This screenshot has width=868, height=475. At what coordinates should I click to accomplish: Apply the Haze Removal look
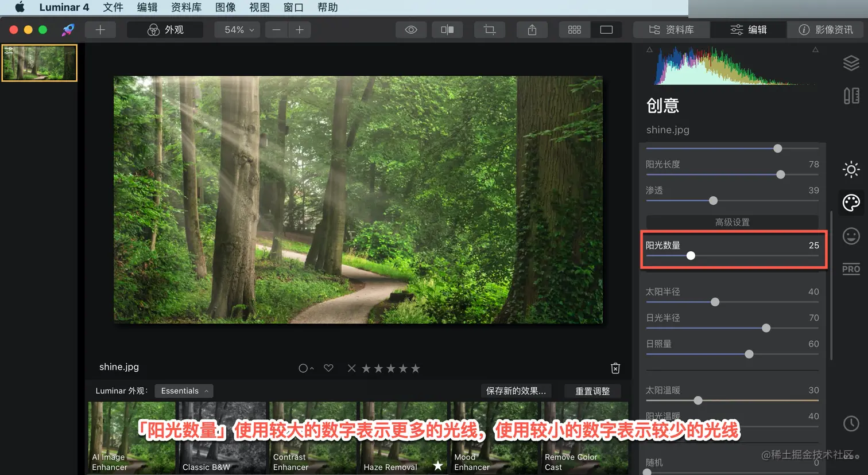[x=404, y=438]
